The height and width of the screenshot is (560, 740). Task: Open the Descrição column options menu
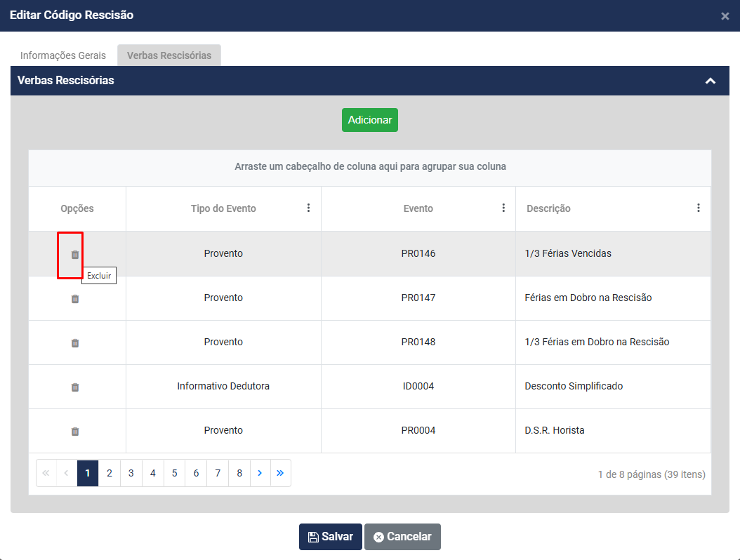click(x=698, y=208)
